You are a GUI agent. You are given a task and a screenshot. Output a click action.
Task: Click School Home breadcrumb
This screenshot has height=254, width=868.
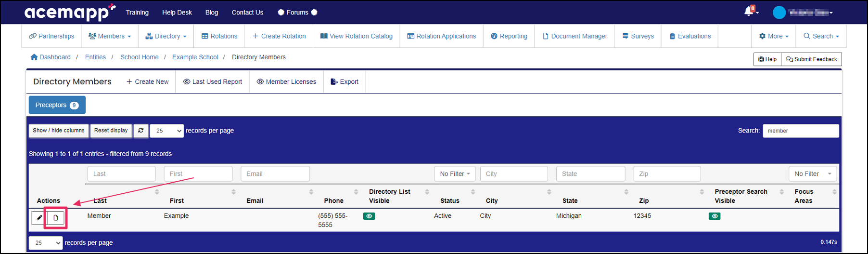pyautogui.click(x=139, y=57)
